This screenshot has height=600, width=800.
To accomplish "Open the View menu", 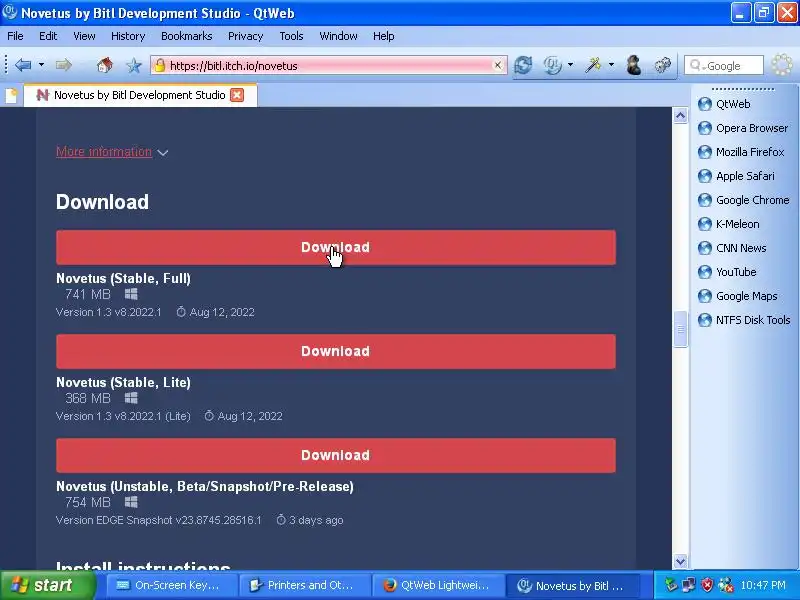I will [84, 36].
